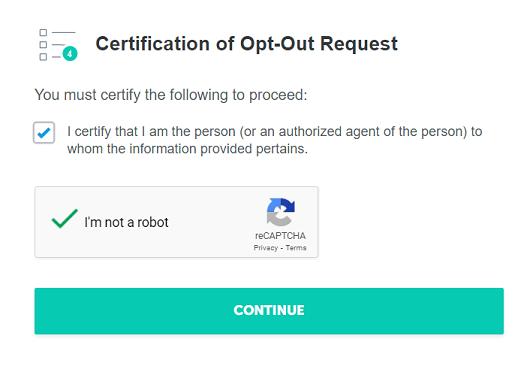Uncheck the certification checkbox
524x369 pixels.
(x=44, y=133)
